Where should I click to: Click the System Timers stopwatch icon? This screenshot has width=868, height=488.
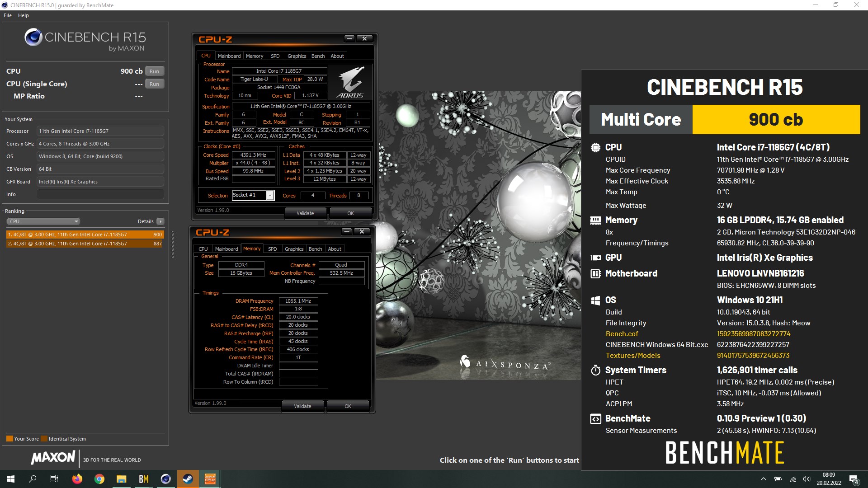pos(595,370)
